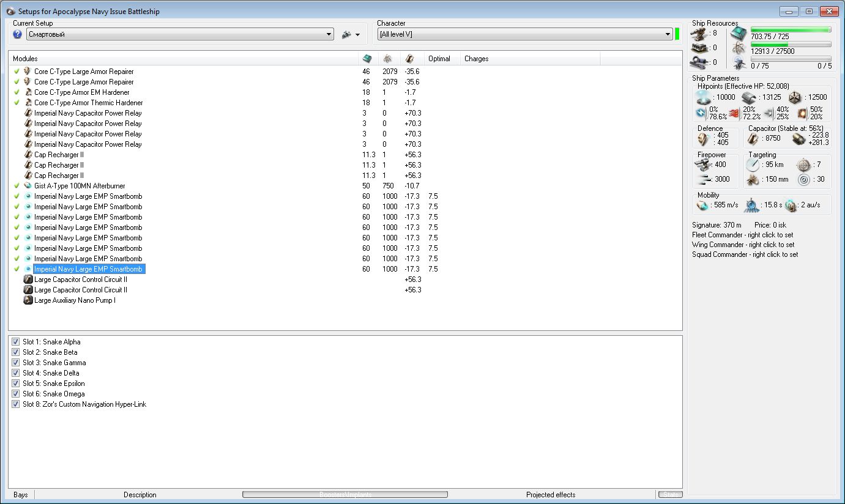Sort by the Charges column header
This screenshot has height=504, width=845.
530,59
